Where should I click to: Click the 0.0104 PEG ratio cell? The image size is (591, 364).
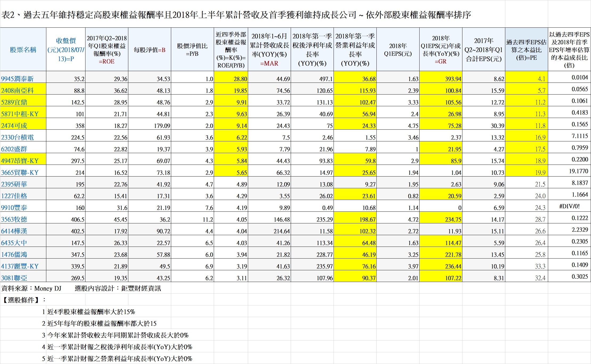coord(569,77)
